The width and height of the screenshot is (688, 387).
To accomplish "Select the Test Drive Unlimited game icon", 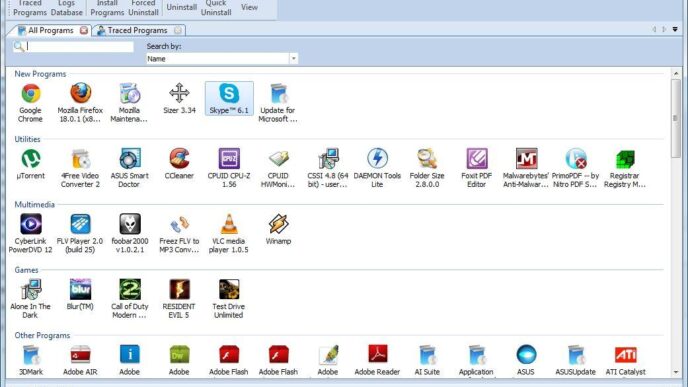I will coord(229,290).
